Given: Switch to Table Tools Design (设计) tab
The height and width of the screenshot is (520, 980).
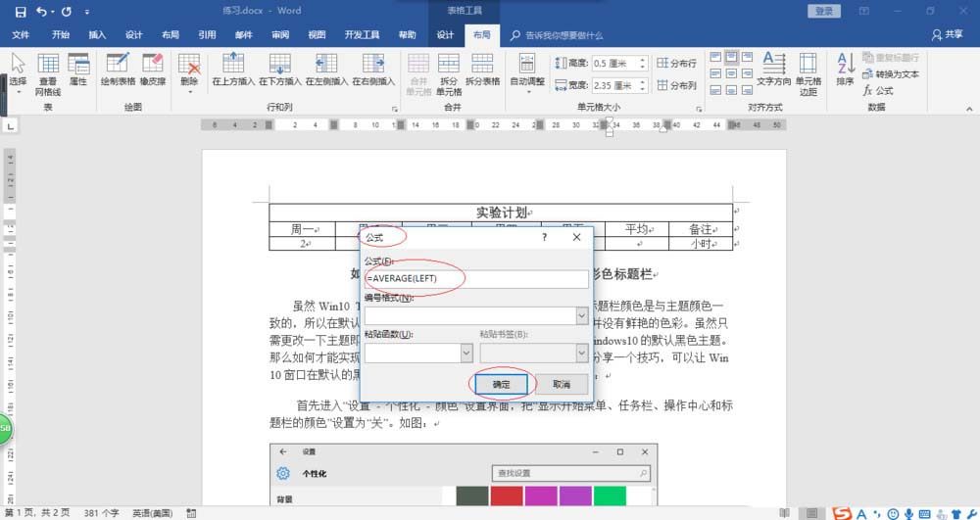Looking at the screenshot, I should [445, 35].
